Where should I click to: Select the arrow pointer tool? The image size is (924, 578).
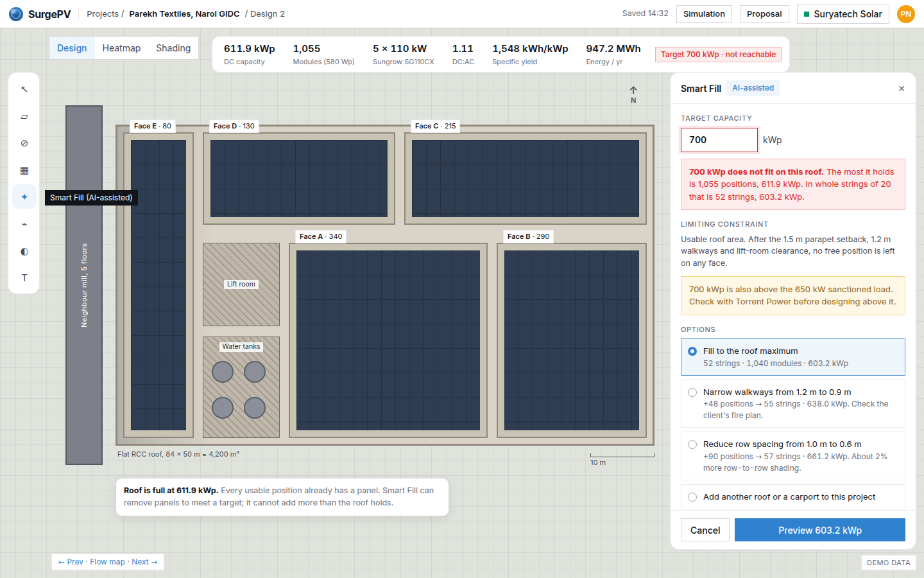(24, 89)
